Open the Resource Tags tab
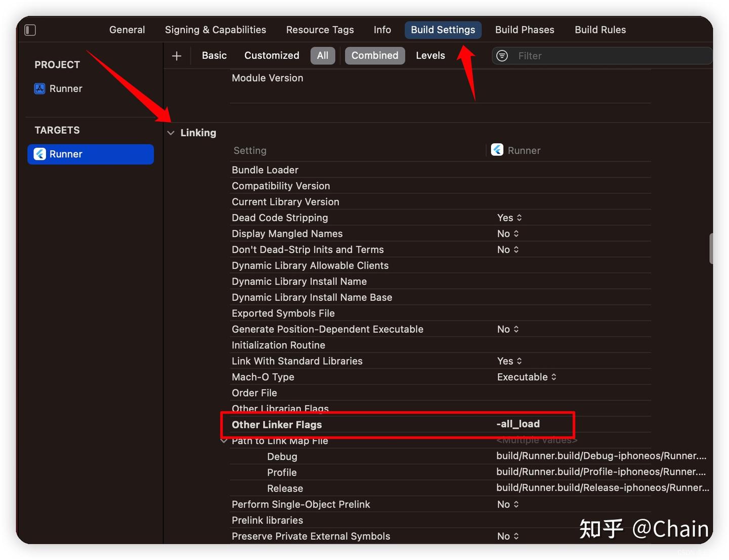 [x=320, y=30]
